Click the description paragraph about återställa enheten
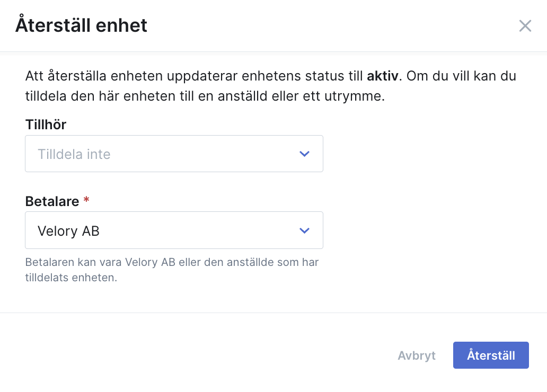Screen dimensions: 547x392 271,86
